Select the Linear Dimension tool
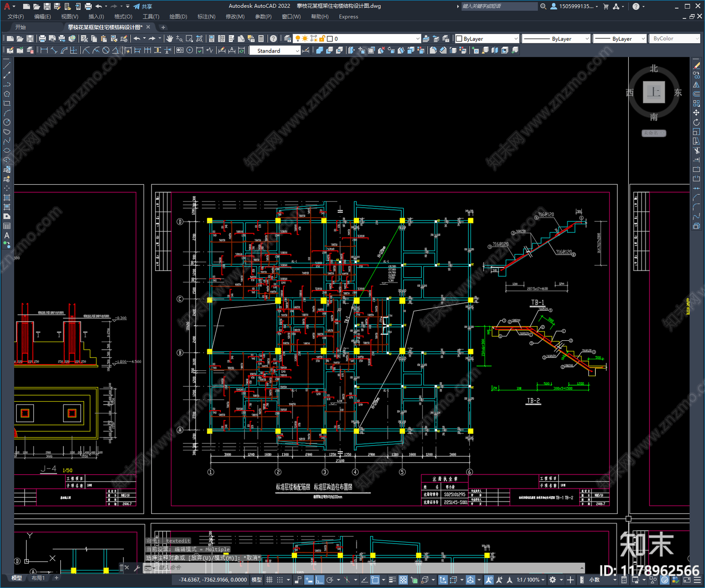The width and height of the screenshot is (705, 588). (44, 50)
